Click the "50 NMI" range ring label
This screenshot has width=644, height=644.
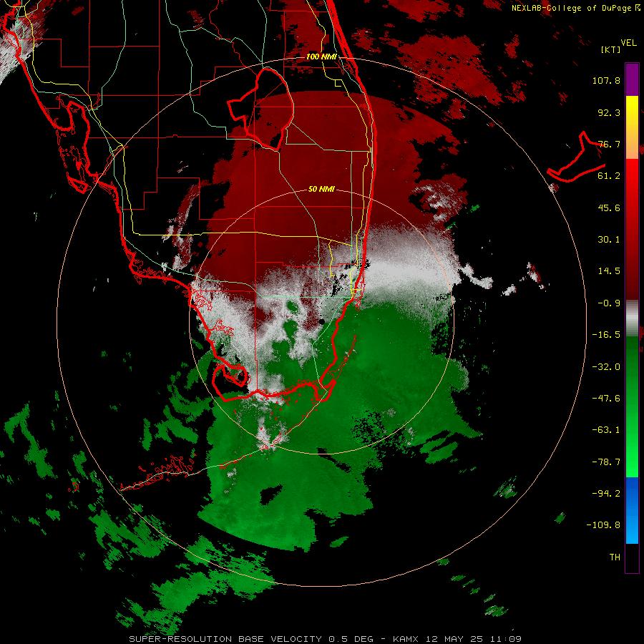321,189
